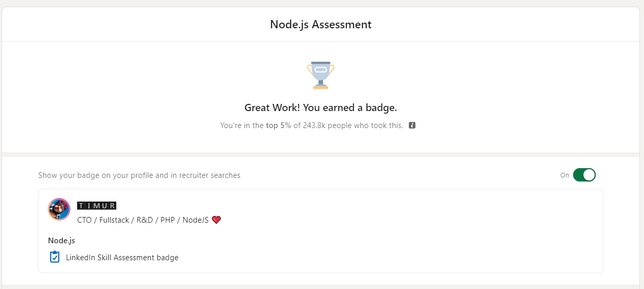Turn off the show badge toggle

point(584,175)
